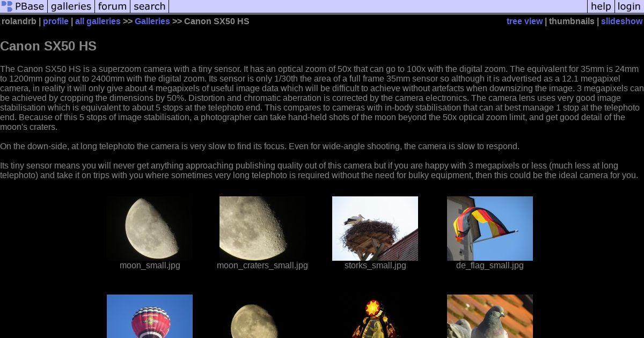Open the moon_small.jpg thumbnail
The height and width of the screenshot is (338, 644).
(150, 229)
